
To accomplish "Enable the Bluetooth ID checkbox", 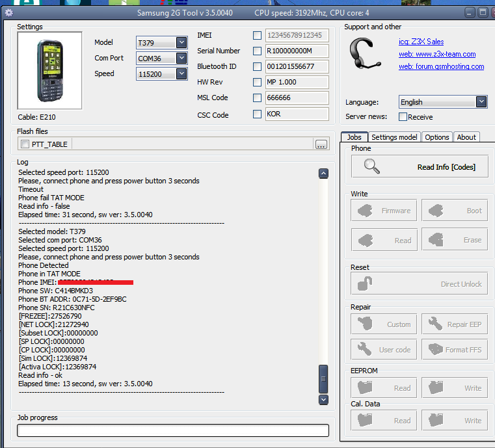I will coord(257,66).
